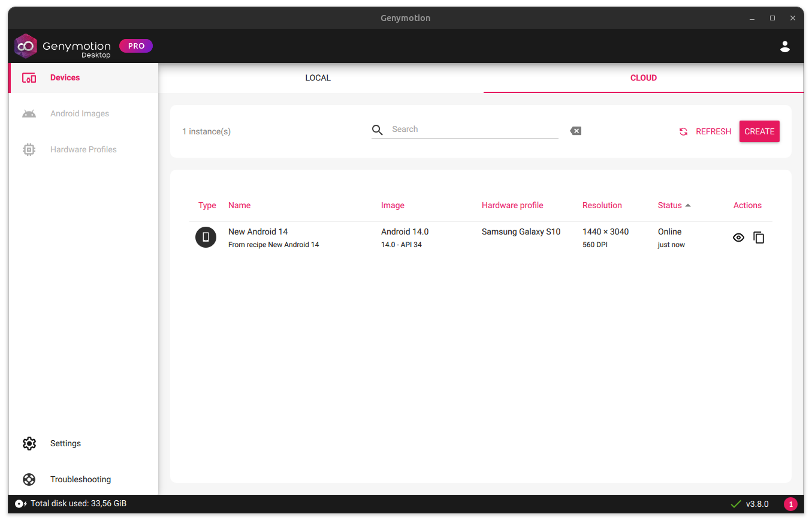Click the refresh arrows icon

point(683,131)
